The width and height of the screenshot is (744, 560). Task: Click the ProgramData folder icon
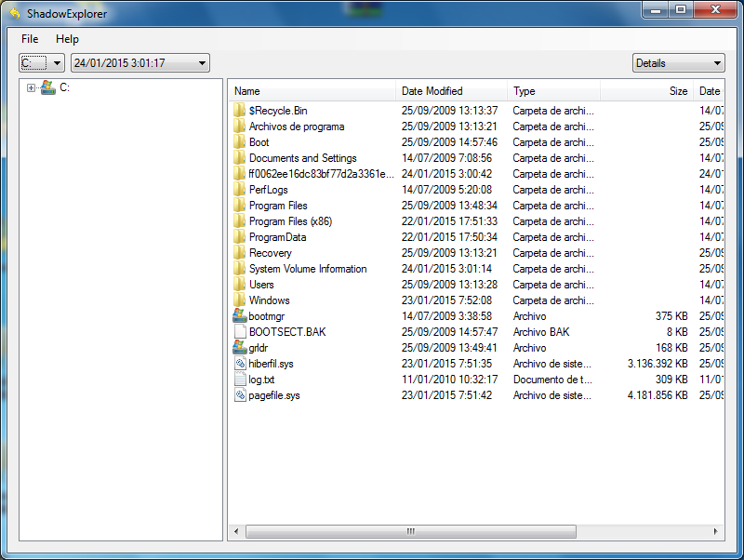point(239,237)
